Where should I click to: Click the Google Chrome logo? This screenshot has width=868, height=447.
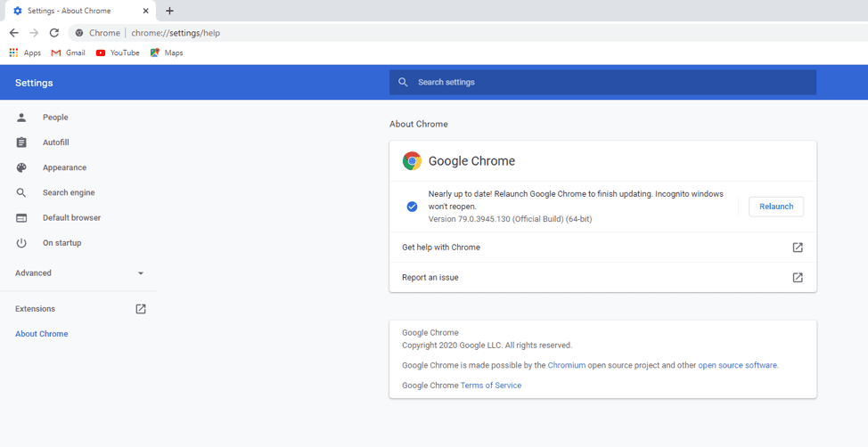[412, 161]
